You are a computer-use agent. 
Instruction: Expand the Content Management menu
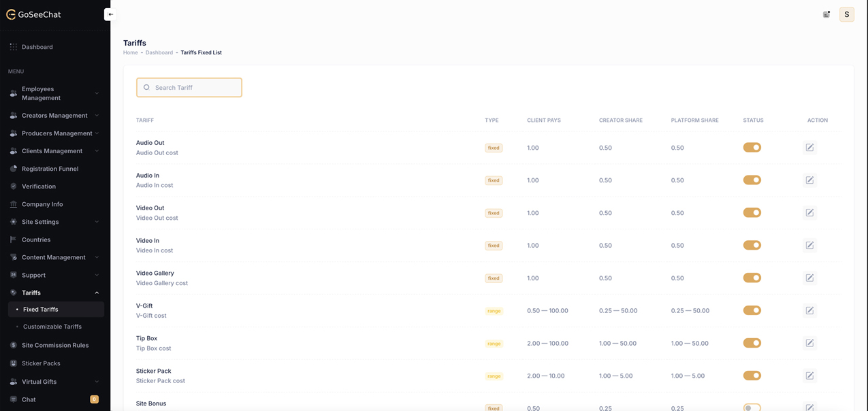tap(55, 257)
